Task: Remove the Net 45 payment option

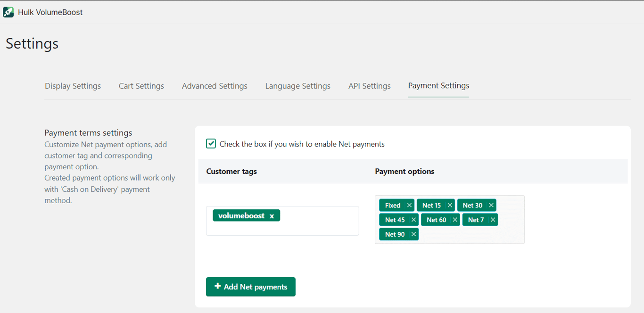Action: click(413, 220)
